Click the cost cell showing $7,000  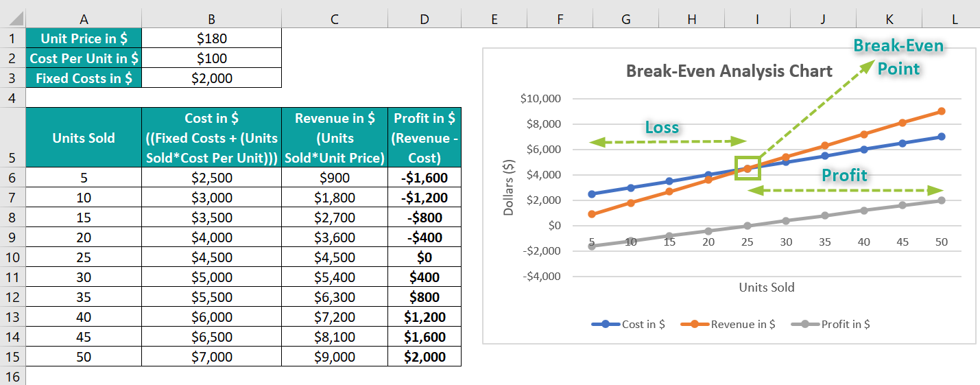[211, 357]
